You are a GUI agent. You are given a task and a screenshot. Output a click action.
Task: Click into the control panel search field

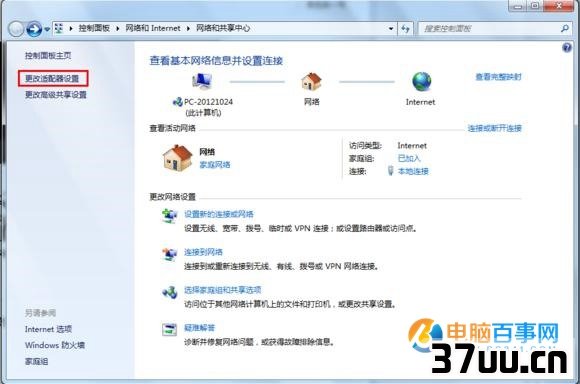pyautogui.click(x=489, y=28)
